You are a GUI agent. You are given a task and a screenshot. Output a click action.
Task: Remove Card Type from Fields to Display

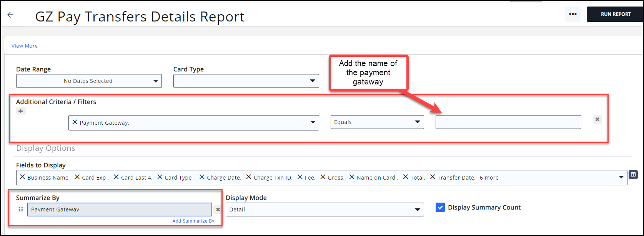pos(160,177)
